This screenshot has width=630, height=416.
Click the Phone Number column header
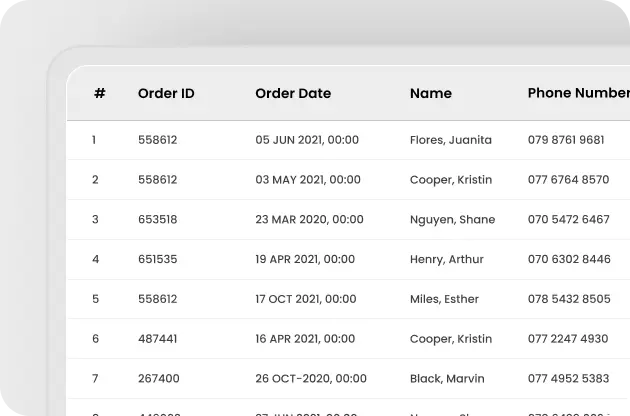579,93
